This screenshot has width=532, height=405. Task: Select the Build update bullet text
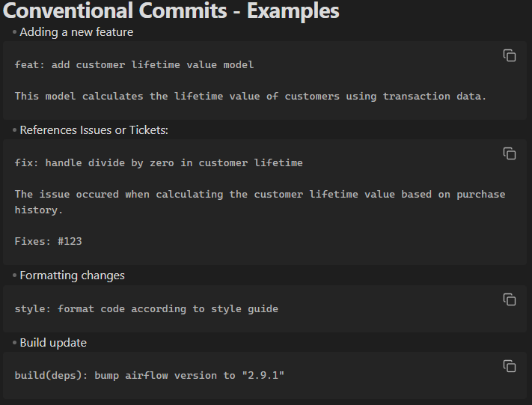pyautogui.click(x=53, y=343)
